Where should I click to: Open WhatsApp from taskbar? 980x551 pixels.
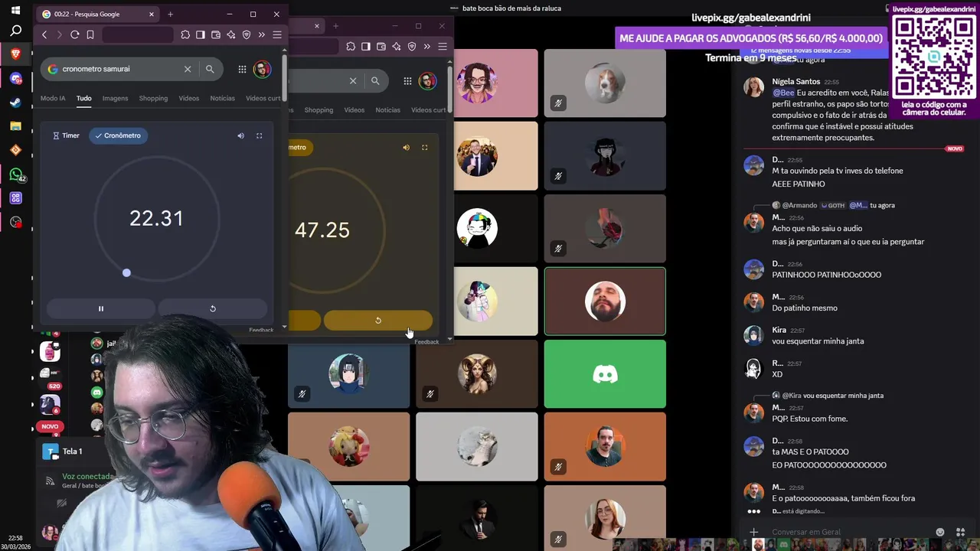click(16, 174)
